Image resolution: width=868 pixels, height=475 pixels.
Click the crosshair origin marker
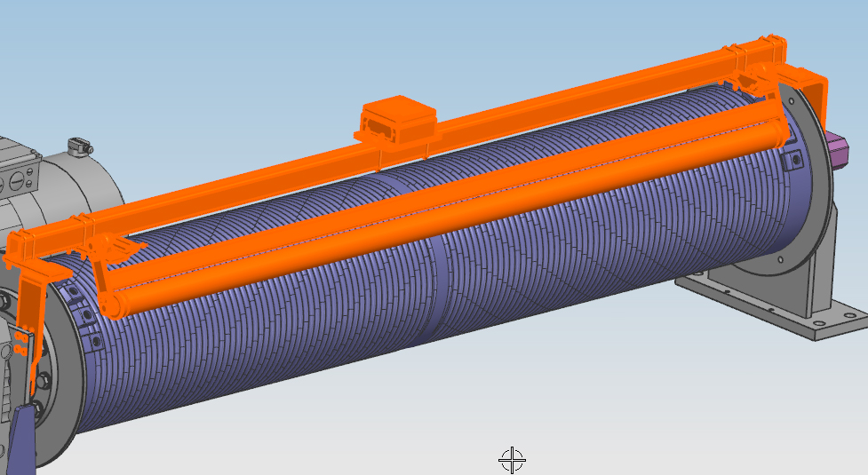[512, 460]
